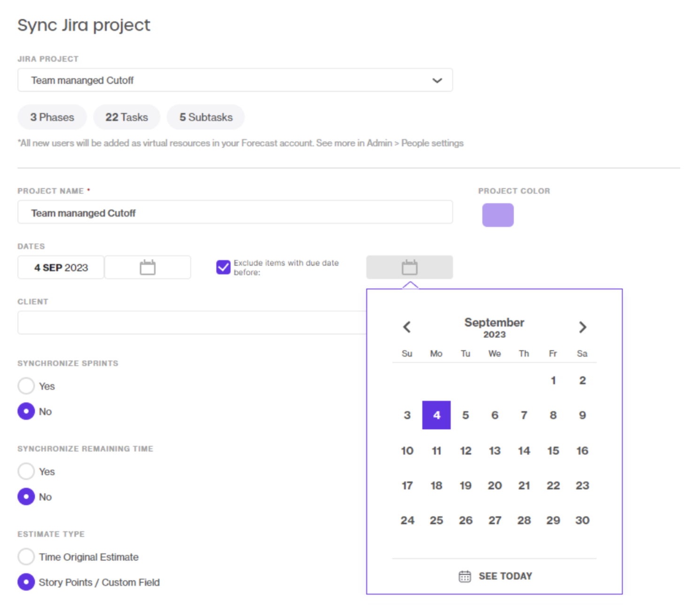689x616 pixels.
Task: Choose Story Points / Custom Field option
Action: click(26, 582)
